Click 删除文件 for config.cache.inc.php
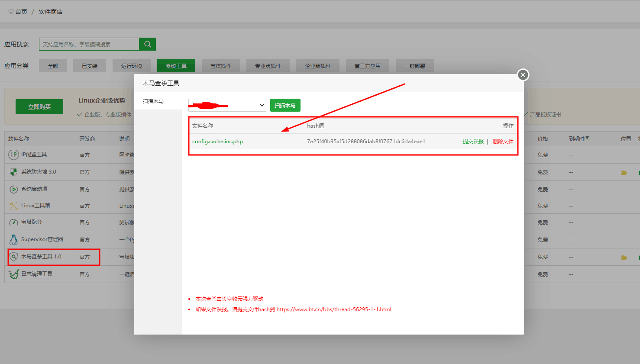Viewport: 640px width, 364px height. point(503,142)
